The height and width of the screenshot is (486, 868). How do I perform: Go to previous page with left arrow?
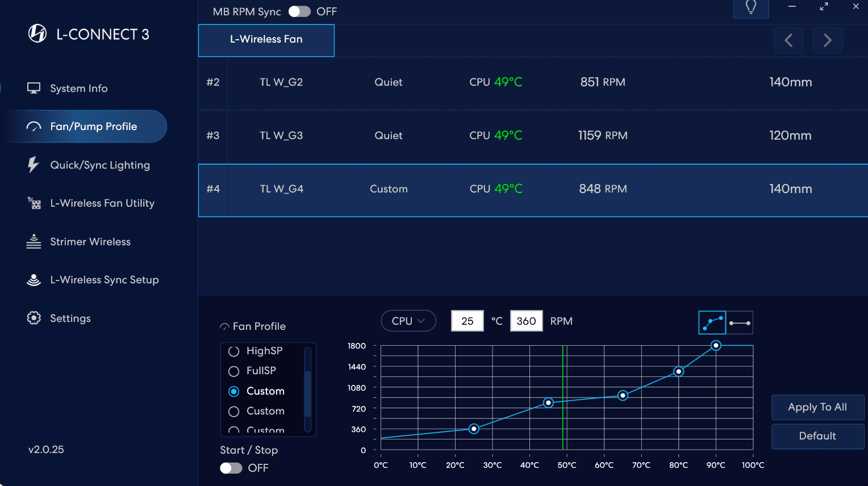coord(788,40)
